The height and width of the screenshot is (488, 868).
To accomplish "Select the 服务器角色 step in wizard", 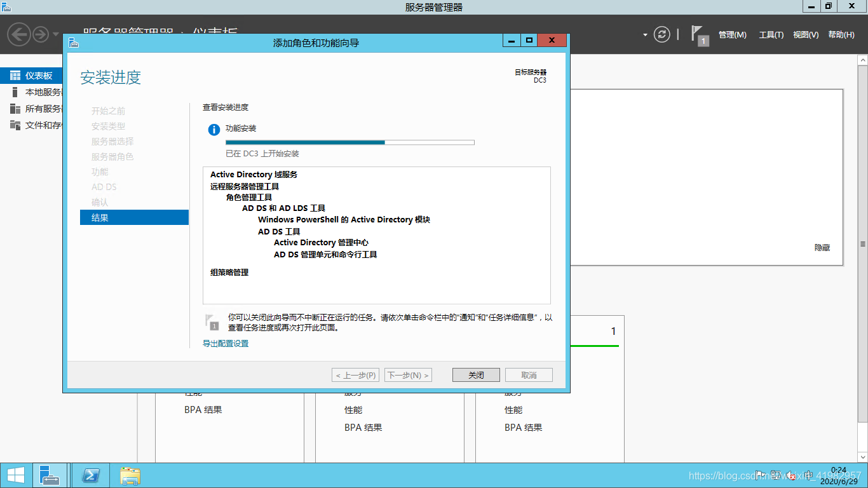I will 112,156.
